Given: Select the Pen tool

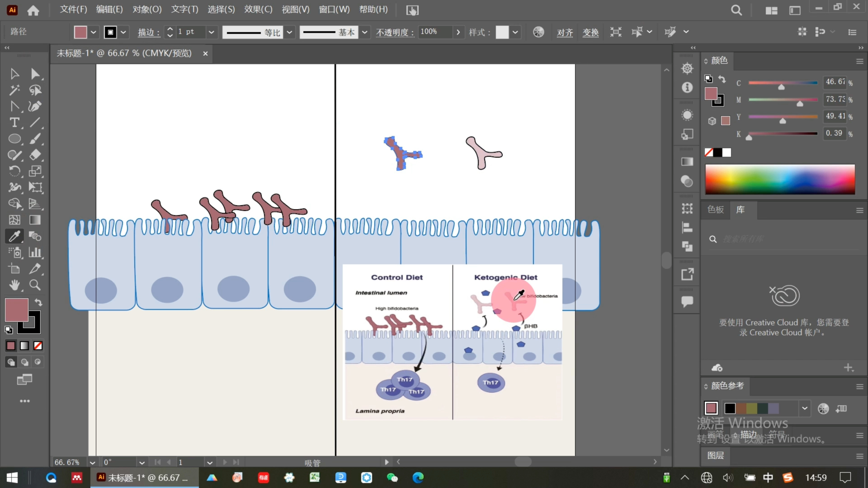Looking at the screenshot, I should point(35,106).
